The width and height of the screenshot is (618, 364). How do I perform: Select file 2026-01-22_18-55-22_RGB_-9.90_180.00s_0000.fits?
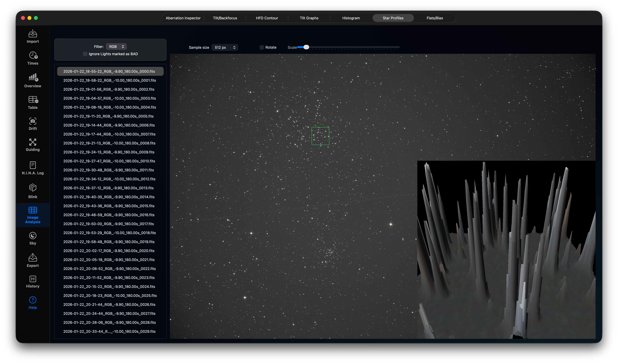tap(110, 71)
